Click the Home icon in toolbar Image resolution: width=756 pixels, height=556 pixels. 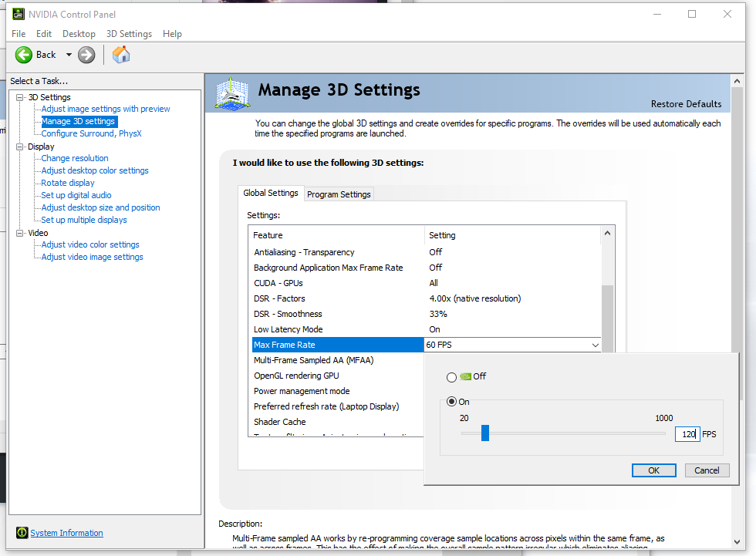click(x=121, y=55)
